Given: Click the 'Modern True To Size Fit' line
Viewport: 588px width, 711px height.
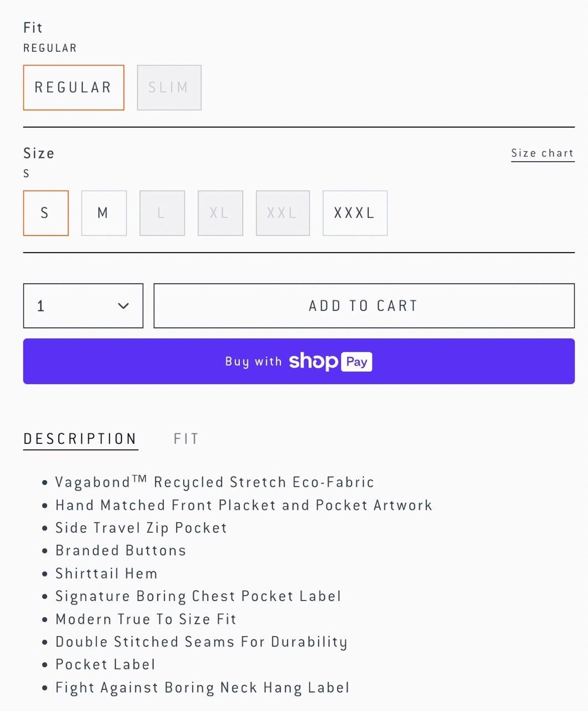Looking at the screenshot, I should coord(145,619).
